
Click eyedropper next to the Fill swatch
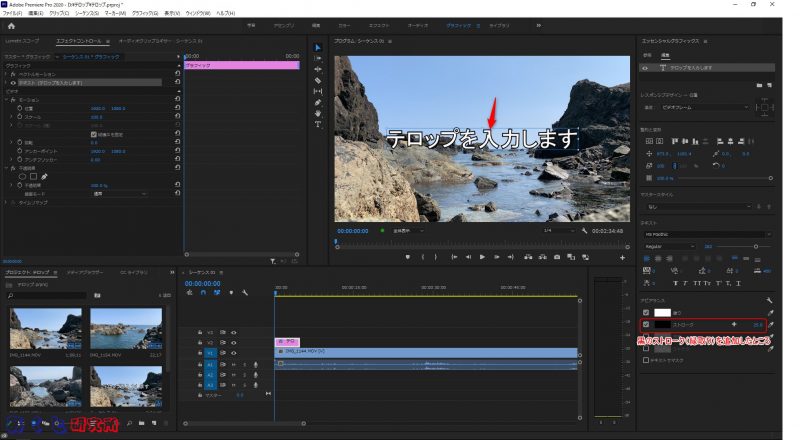[x=770, y=312]
